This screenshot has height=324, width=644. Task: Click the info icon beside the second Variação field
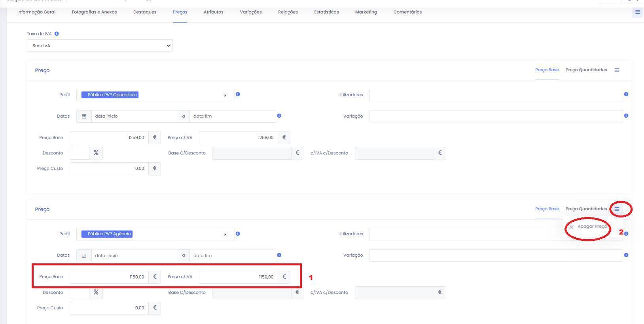[x=626, y=255]
